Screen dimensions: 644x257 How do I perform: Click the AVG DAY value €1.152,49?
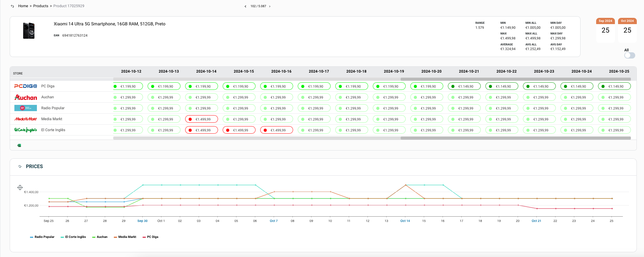point(558,49)
